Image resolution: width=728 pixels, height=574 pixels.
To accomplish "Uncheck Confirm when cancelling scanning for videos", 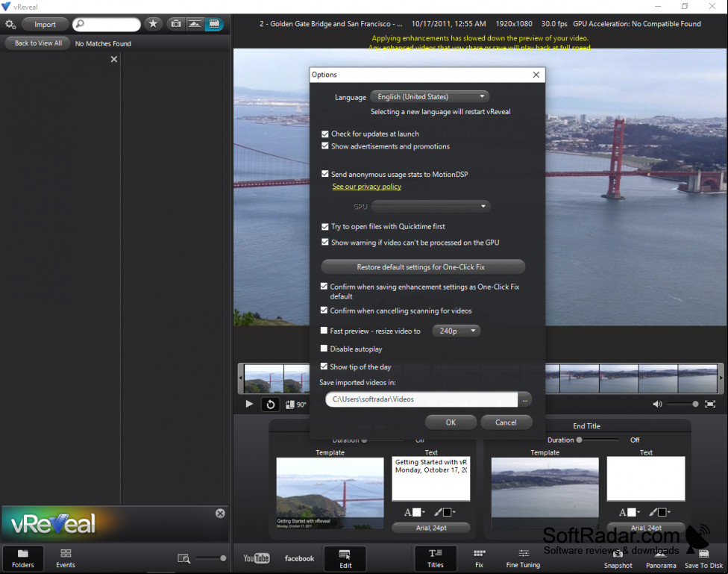I will (x=324, y=310).
